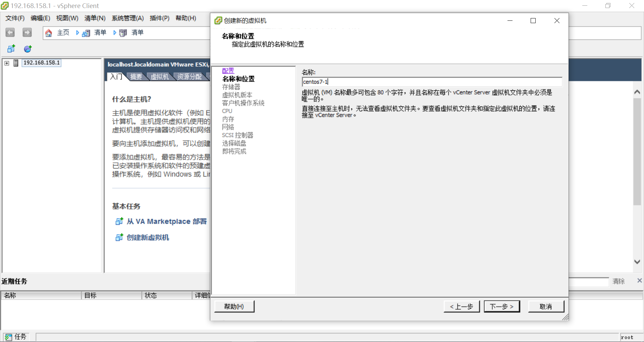Click SCSI Controller (SCSI 控制器) step
644x342 pixels.
(x=237, y=135)
